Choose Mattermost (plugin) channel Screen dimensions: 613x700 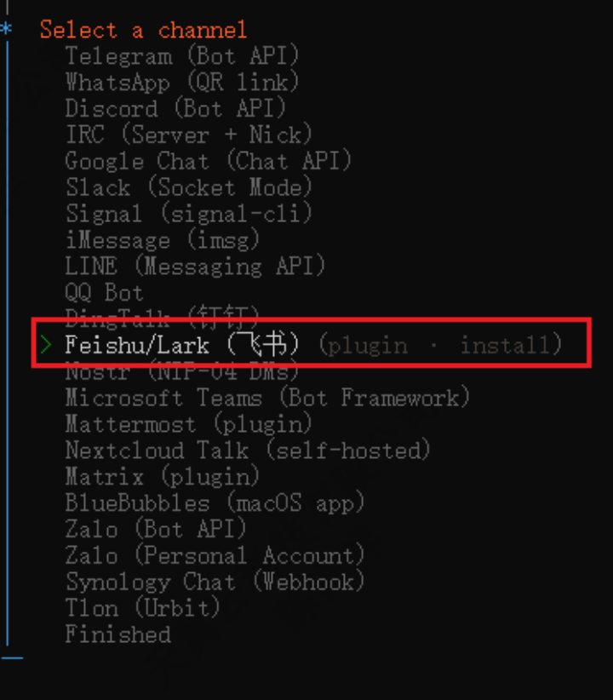[189, 424]
